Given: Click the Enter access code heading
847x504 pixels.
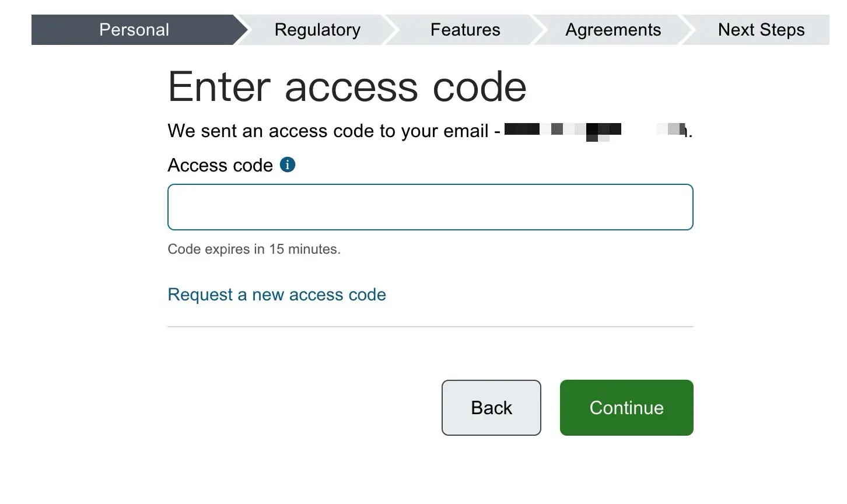Looking at the screenshot, I should [347, 87].
